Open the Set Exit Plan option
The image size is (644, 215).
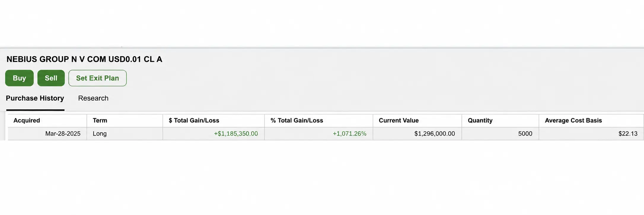98,78
